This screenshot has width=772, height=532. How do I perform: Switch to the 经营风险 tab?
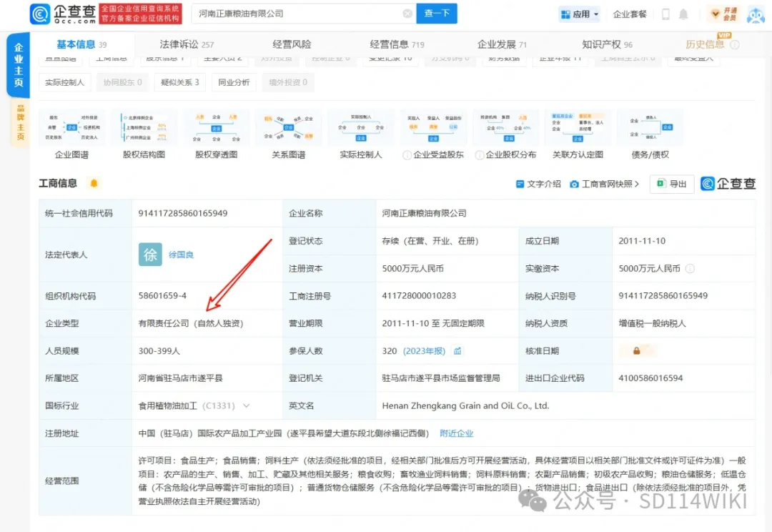pyautogui.click(x=292, y=44)
